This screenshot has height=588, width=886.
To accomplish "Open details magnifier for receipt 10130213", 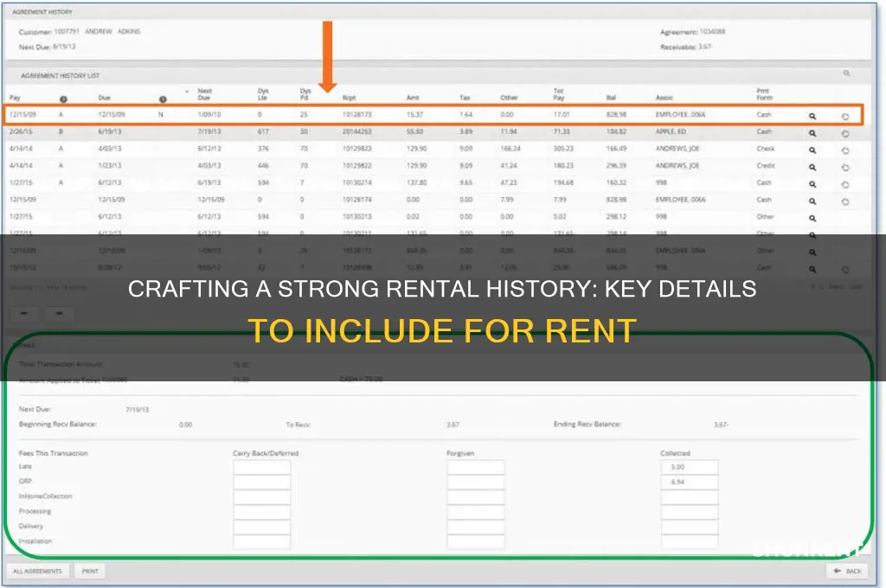I will (812, 218).
